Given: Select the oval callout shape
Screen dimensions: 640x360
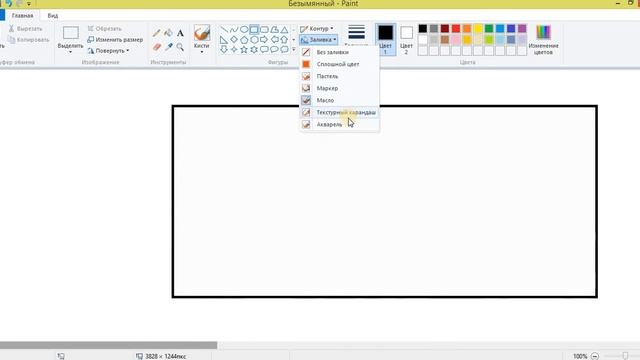Looking at the screenshot, I should pyautogui.click(x=274, y=49).
